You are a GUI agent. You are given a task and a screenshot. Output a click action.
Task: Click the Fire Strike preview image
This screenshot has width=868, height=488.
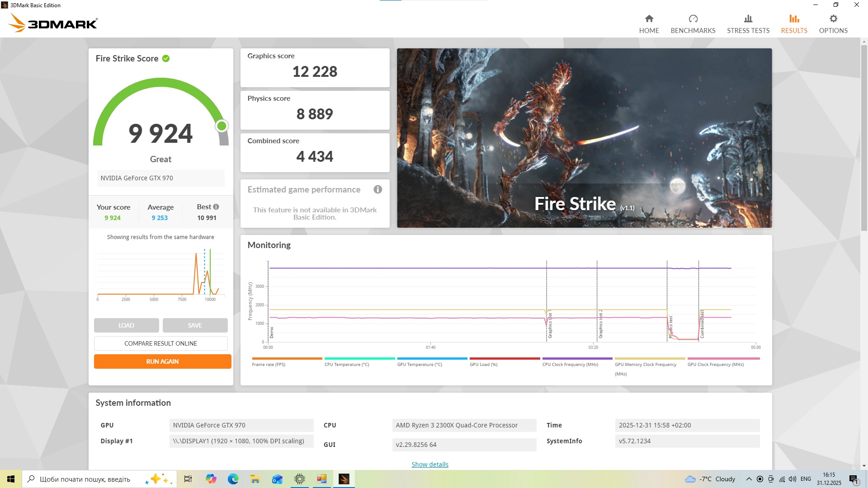584,138
